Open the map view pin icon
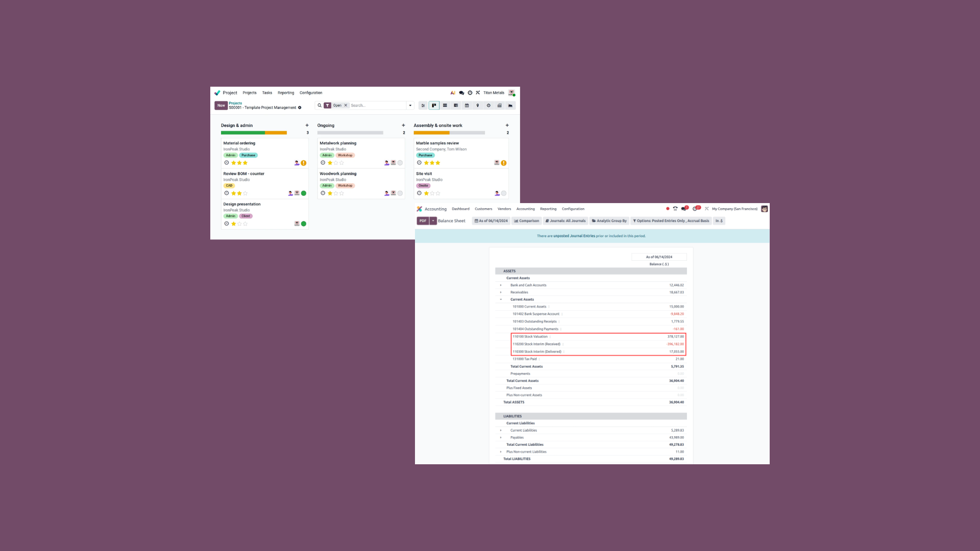Viewport: 980px width, 551px height. [478, 106]
